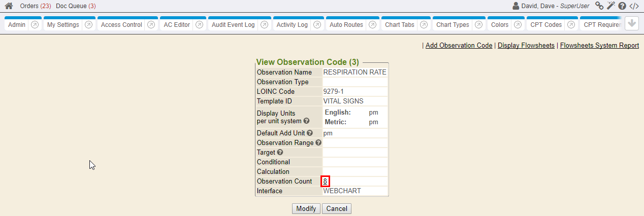
Task: Click the code brackets icon
Action: (634, 6)
